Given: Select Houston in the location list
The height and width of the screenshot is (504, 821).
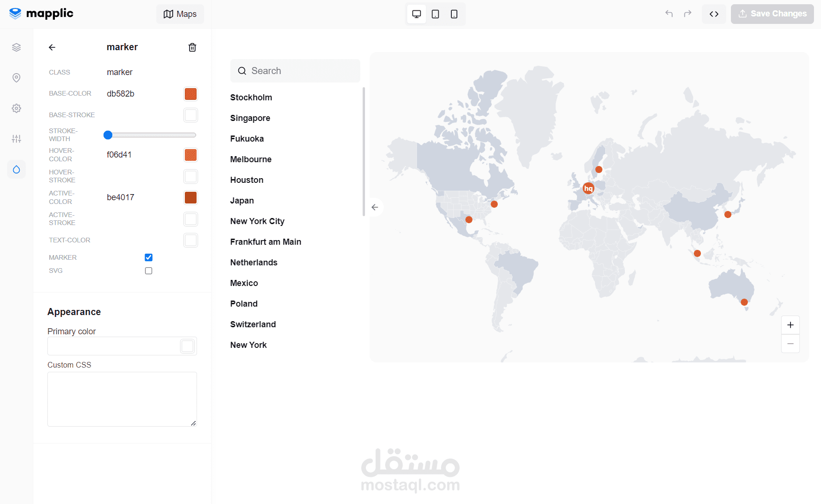Looking at the screenshot, I should (247, 180).
